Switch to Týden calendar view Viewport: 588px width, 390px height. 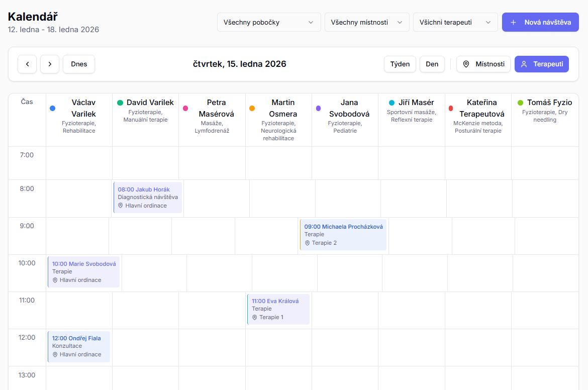coord(400,64)
